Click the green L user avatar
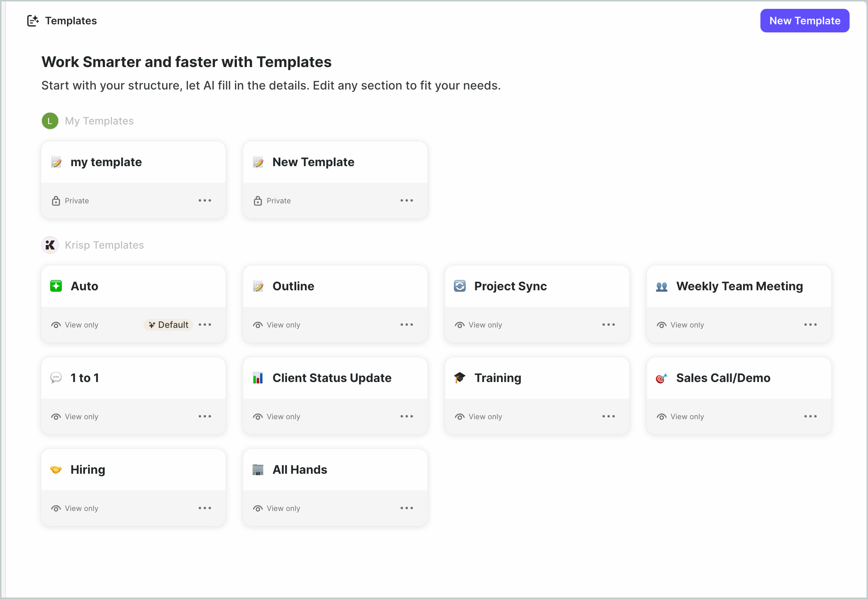This screenshot has width=868, height=599. (x=50, y=121)
